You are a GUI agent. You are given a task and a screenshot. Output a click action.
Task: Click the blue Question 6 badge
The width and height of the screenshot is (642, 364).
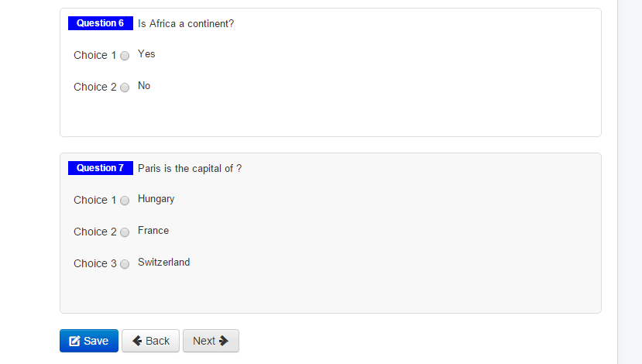point(101,23)
